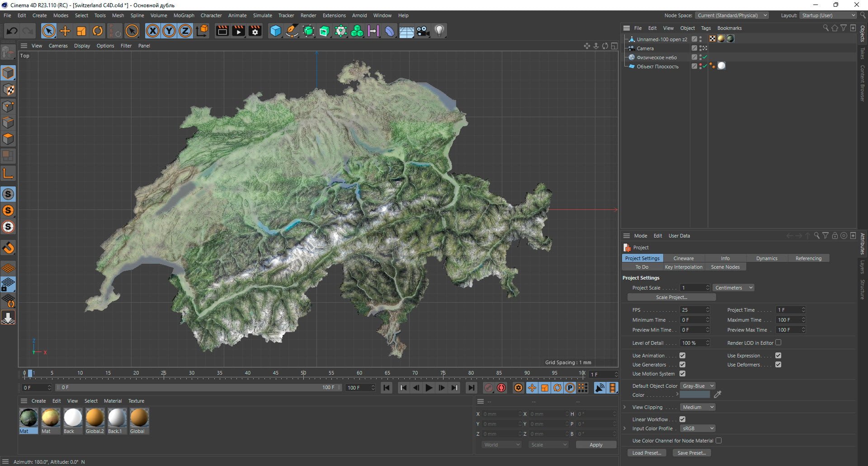
Task: Open the MoGraph menu
Action: [x=184, y=15]
